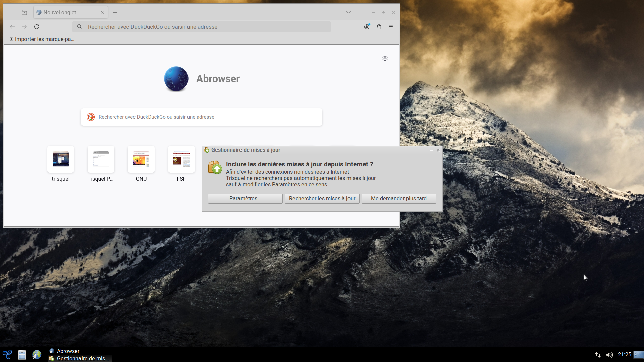Click the update manager package icon
The height and width of the screenshot is (362, 644).
coord(215,167)
